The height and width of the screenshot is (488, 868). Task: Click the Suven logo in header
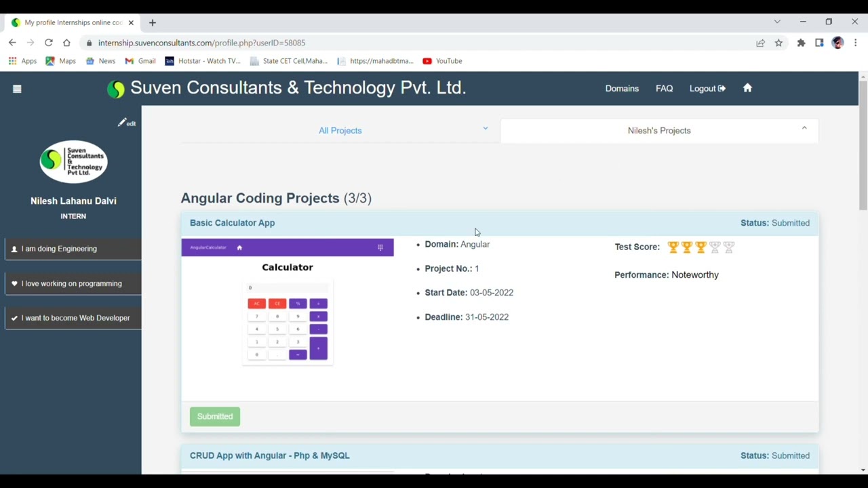pos(116,89)
